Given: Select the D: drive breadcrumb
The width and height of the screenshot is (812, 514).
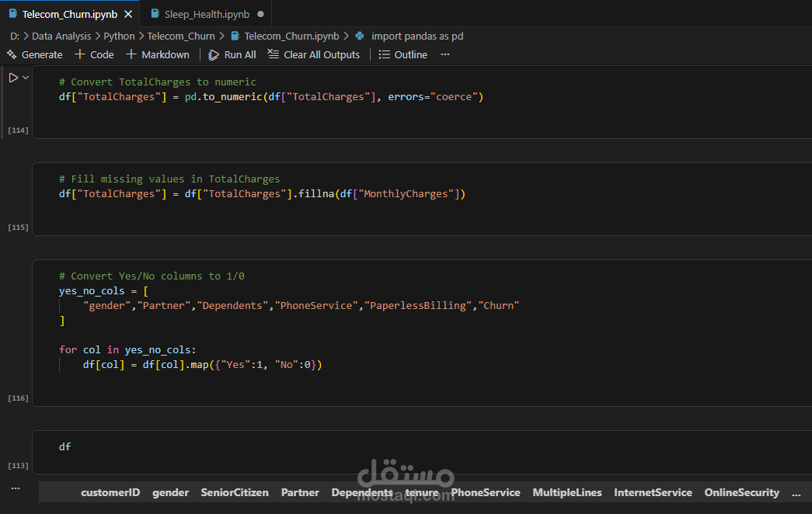Looking at the screenshot, I should pos(15,36).
